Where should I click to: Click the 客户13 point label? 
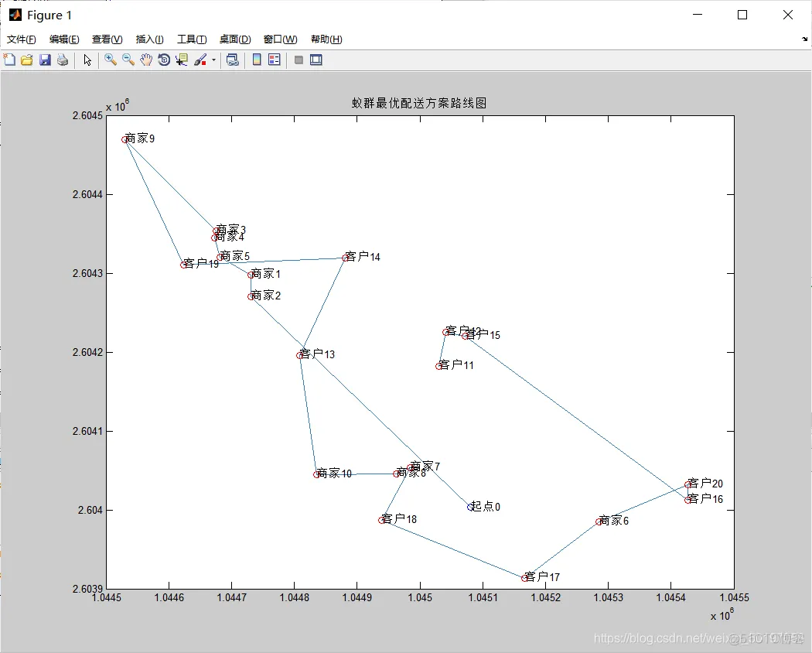point(317,354)
